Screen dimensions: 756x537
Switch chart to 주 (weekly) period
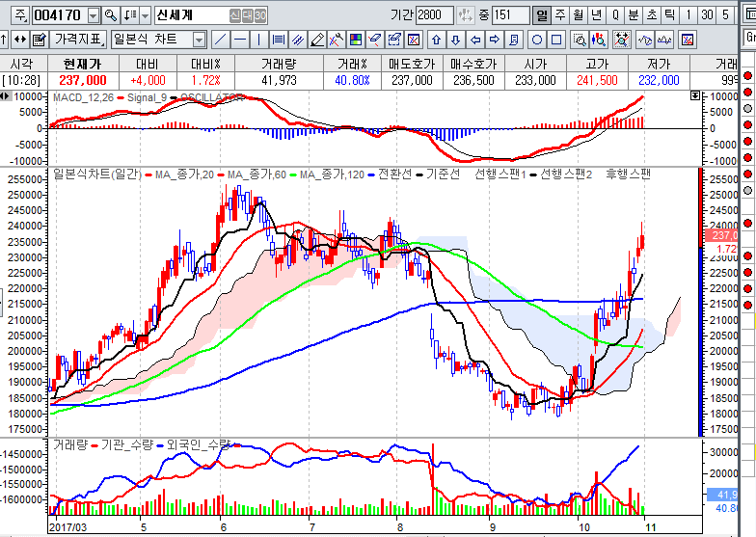point(560,15)
